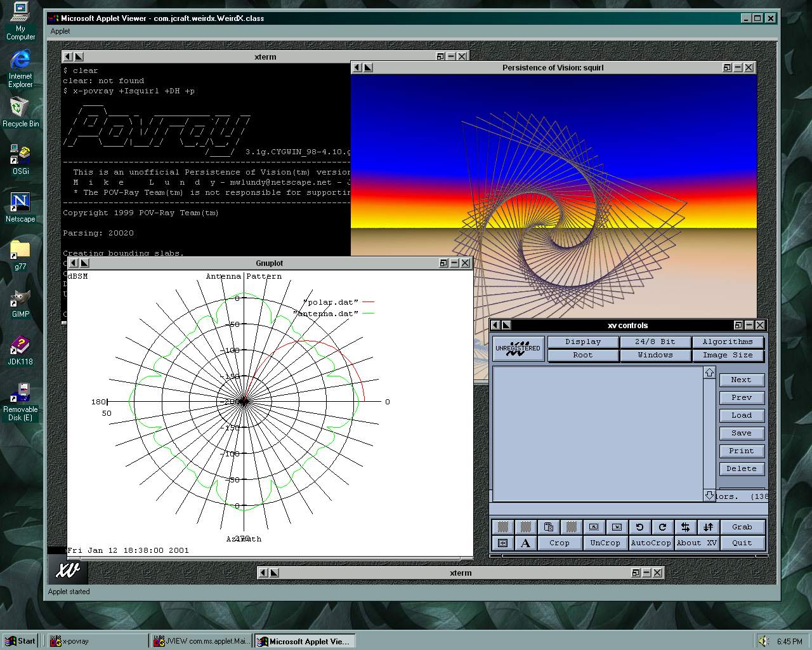
Task: Click the taskbar clock showing 6:45 PM
Action: point(789,641)
